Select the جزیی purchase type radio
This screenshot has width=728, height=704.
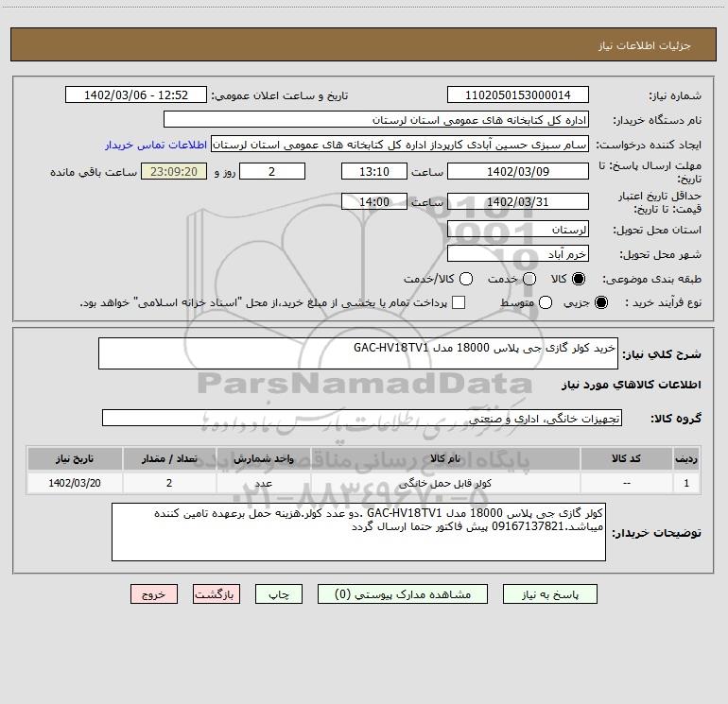coord(600,302)
